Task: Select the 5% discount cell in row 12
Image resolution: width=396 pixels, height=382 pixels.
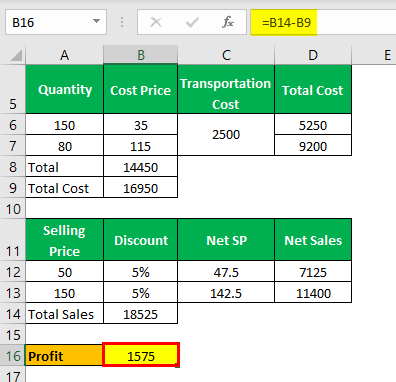Action: 140,272
